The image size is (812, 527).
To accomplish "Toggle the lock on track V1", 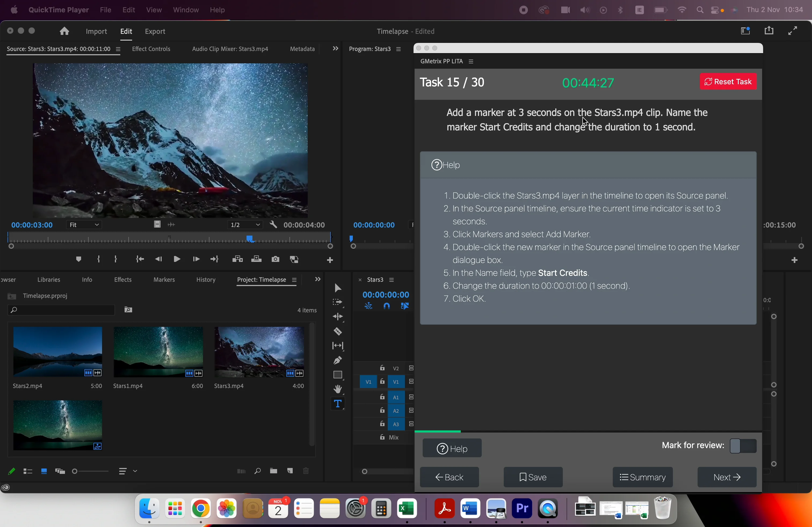I will pos(382,382).
